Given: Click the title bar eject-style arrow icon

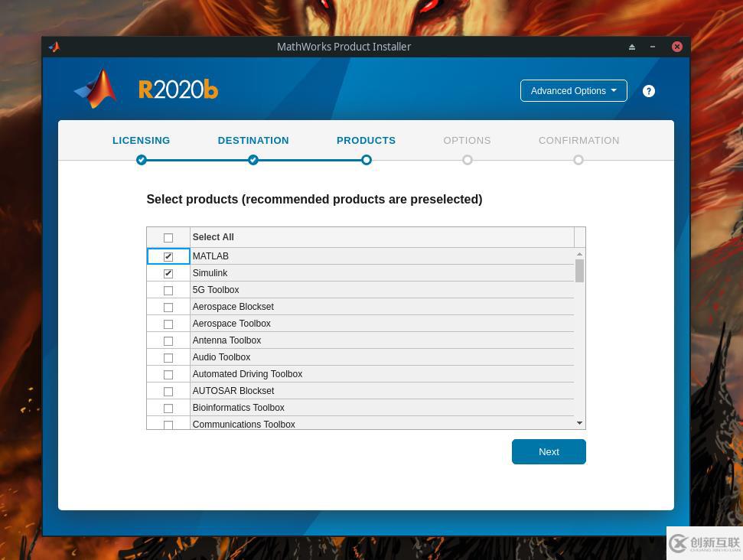Looking at the screenshot, I should click(631, 47).
